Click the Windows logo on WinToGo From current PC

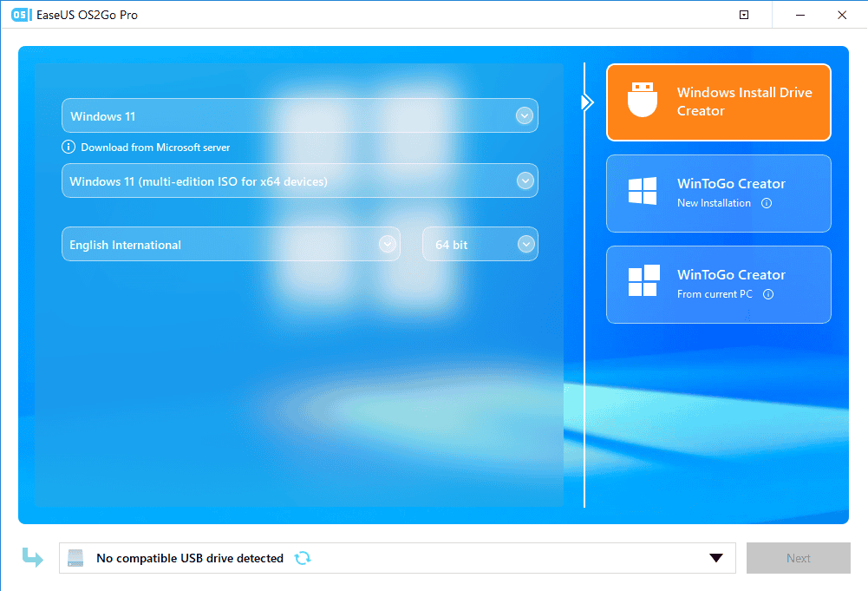pos(643,283)
